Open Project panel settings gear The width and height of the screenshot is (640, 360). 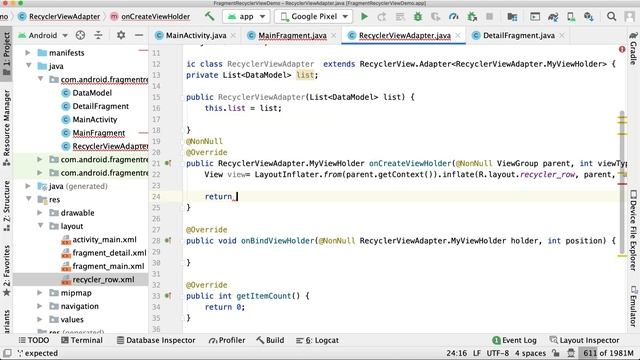(121, 35)
